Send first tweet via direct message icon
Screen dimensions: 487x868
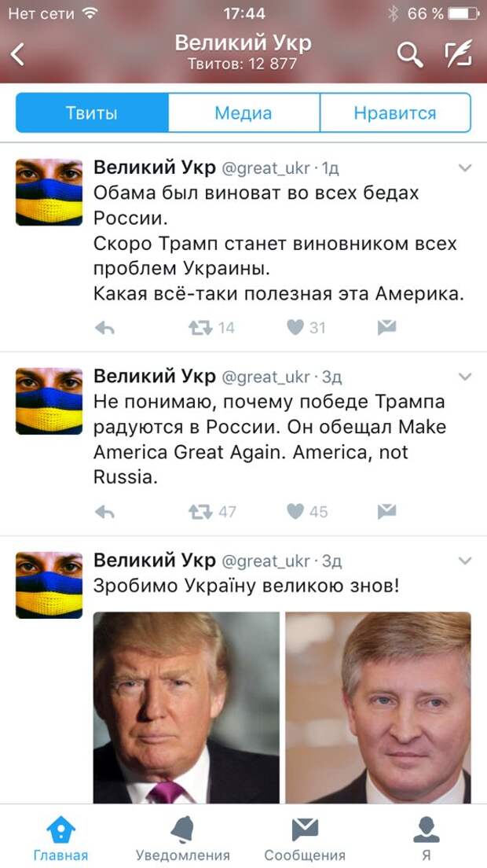(x=387, y=329)
